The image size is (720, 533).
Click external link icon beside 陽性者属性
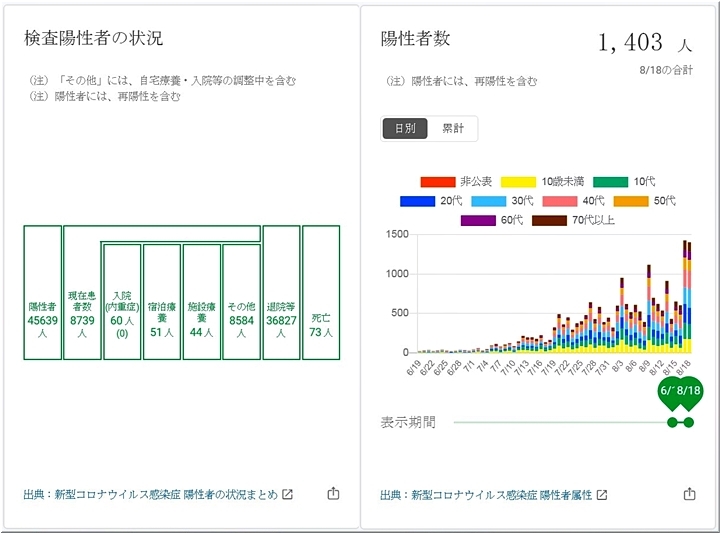[602, 495]
